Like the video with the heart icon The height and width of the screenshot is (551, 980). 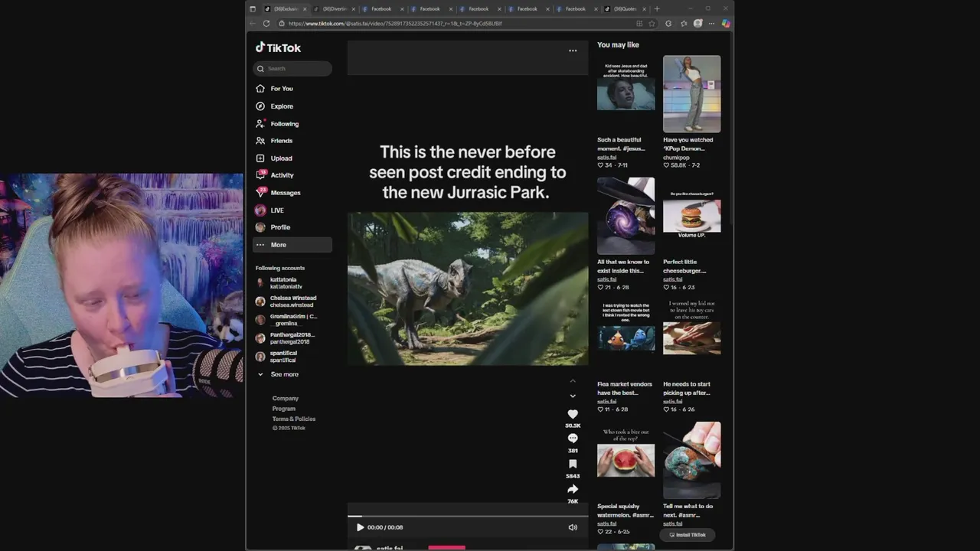click(573, 414)
